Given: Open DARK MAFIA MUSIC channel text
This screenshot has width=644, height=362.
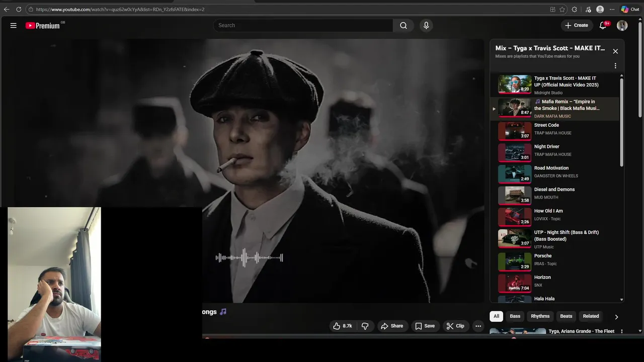Looking at the screenshot, I should (552, 116).
